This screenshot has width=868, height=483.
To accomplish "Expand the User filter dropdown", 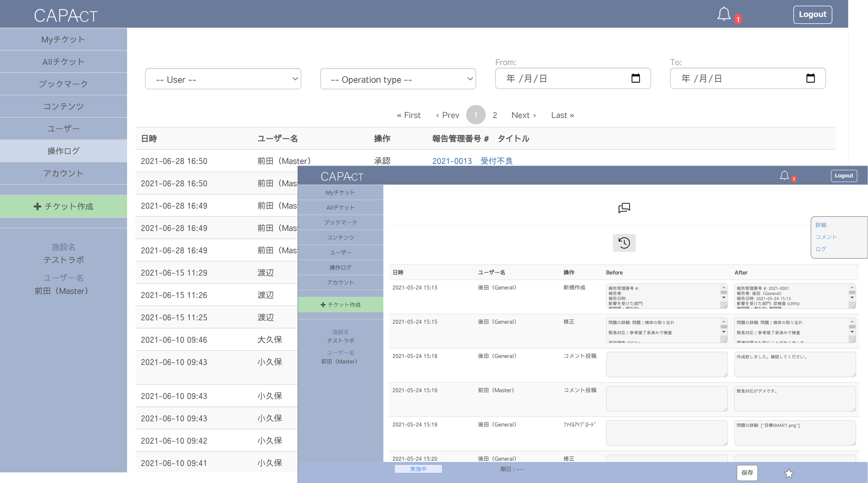I will (x=223, y=79).
